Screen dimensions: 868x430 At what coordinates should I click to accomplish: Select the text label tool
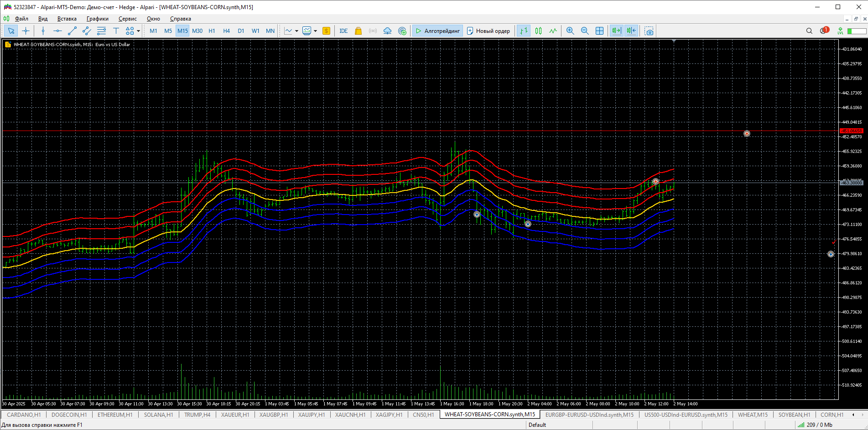pyautogui.click(x=116, y=31)
